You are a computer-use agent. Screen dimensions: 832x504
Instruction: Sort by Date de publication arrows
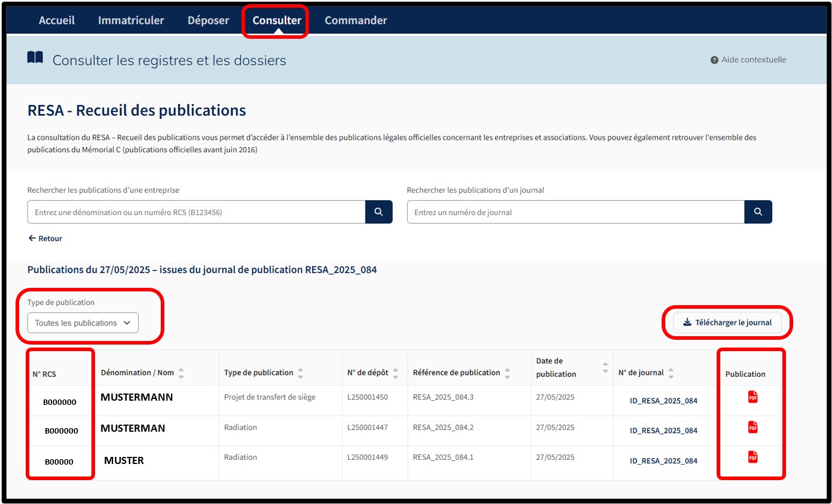coord(605,367)
